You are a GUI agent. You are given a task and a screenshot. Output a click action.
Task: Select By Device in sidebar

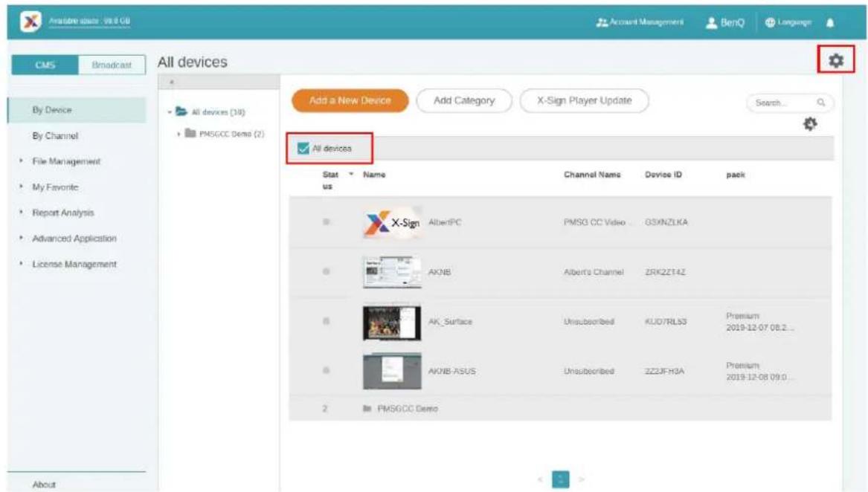(x=77, y=109)
